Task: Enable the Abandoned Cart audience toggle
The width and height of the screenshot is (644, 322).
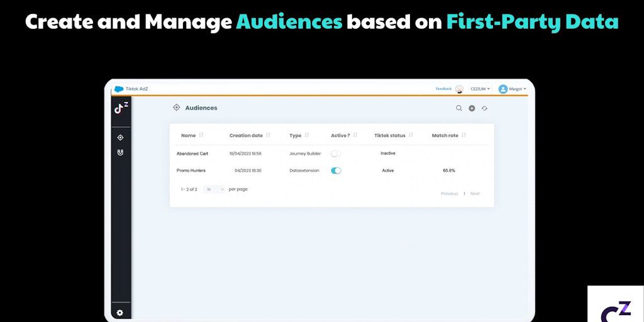Action: (x=336, y=153)
